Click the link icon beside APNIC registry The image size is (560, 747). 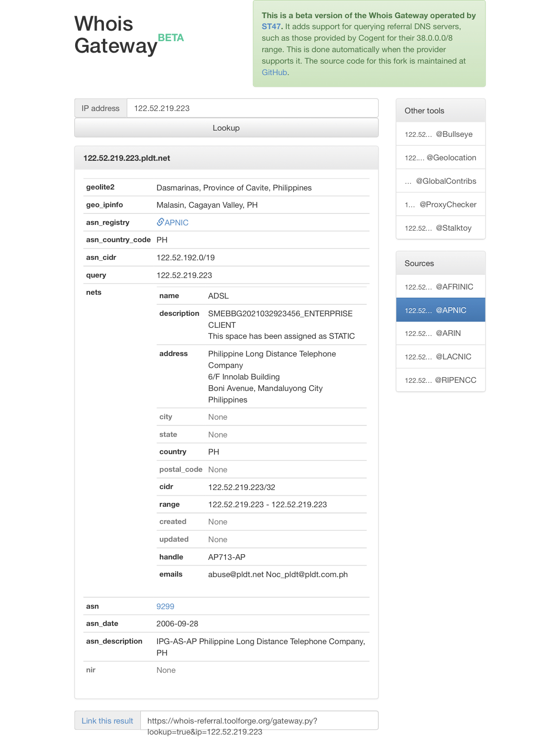[160, 222]
